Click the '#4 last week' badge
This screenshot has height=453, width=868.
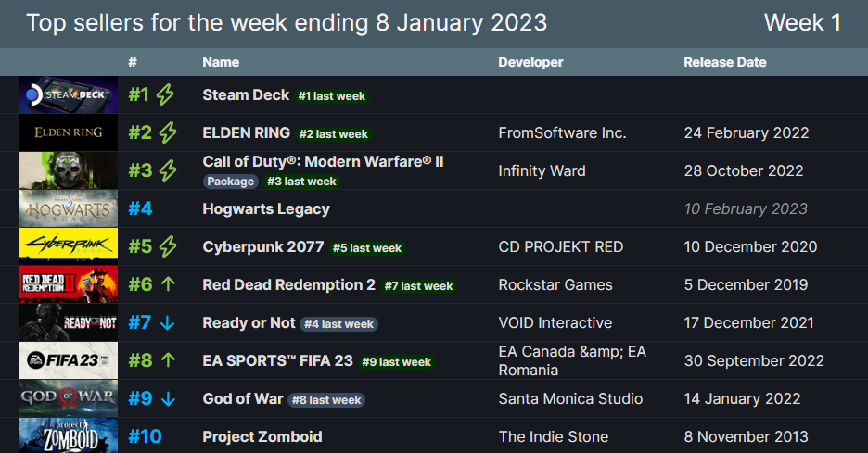338,324
